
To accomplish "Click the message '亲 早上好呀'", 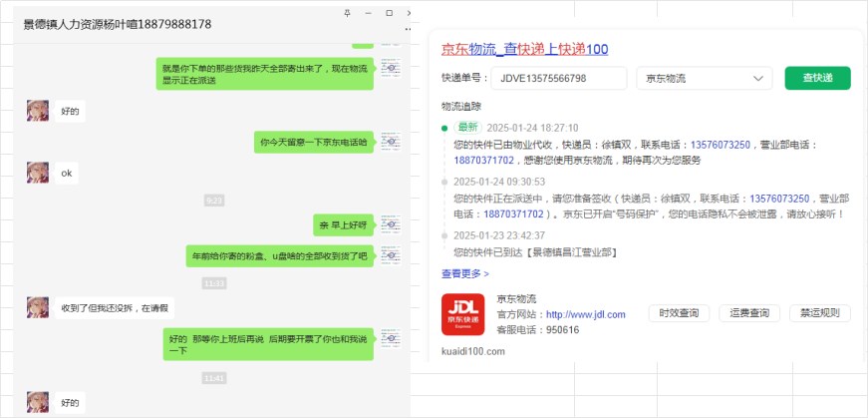I will coord(343,225).
